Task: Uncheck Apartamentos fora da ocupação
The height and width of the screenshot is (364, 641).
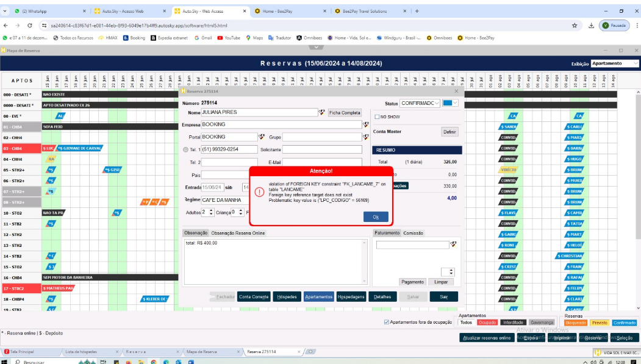Action: (x=387, y=322)
